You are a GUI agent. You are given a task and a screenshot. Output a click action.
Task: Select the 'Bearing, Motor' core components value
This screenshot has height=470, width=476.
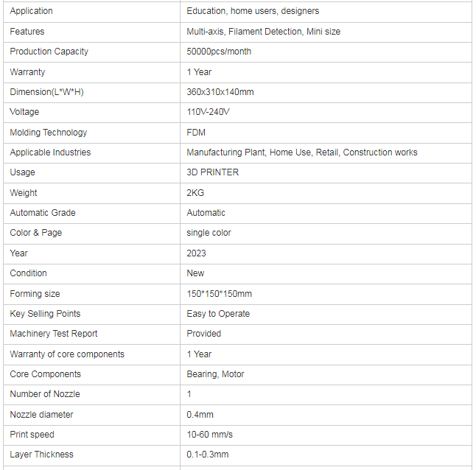coord(215,374)
